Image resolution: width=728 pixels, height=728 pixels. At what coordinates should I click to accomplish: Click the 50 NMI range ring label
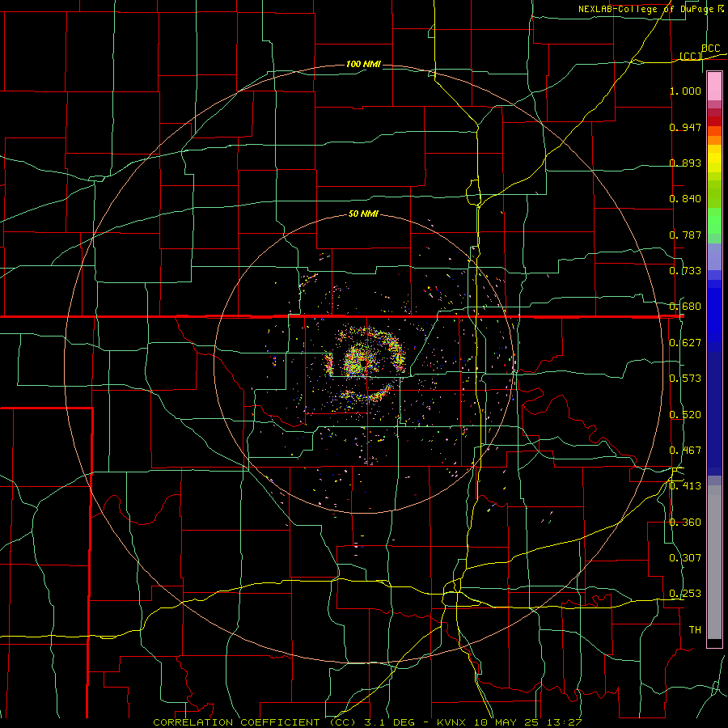[363, 214]
